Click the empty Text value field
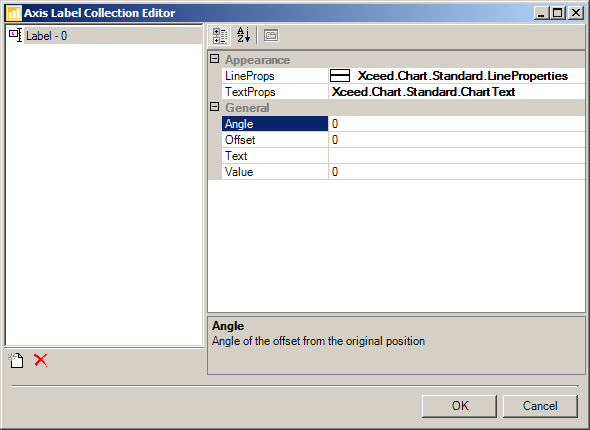 [457, 156]
